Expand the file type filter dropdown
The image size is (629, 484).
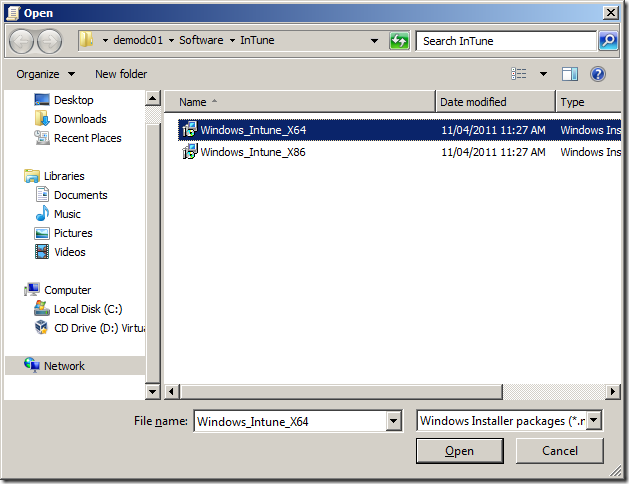[594, 421]
